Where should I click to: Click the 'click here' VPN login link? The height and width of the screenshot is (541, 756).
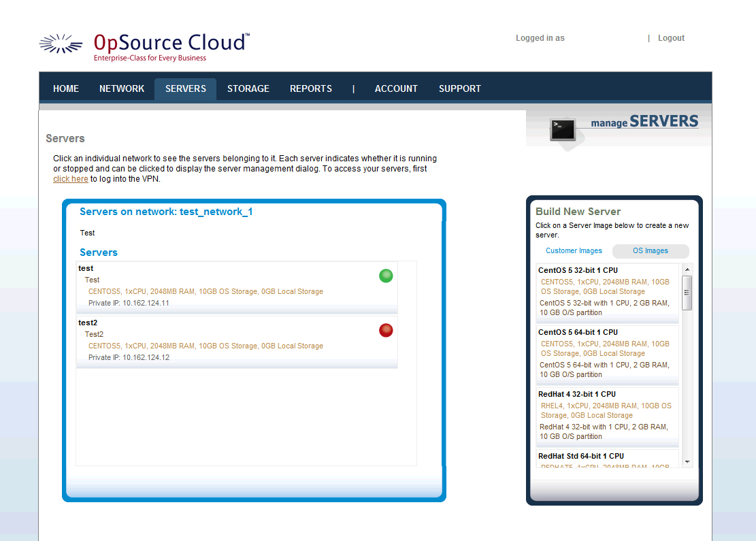tap(70, 179)
